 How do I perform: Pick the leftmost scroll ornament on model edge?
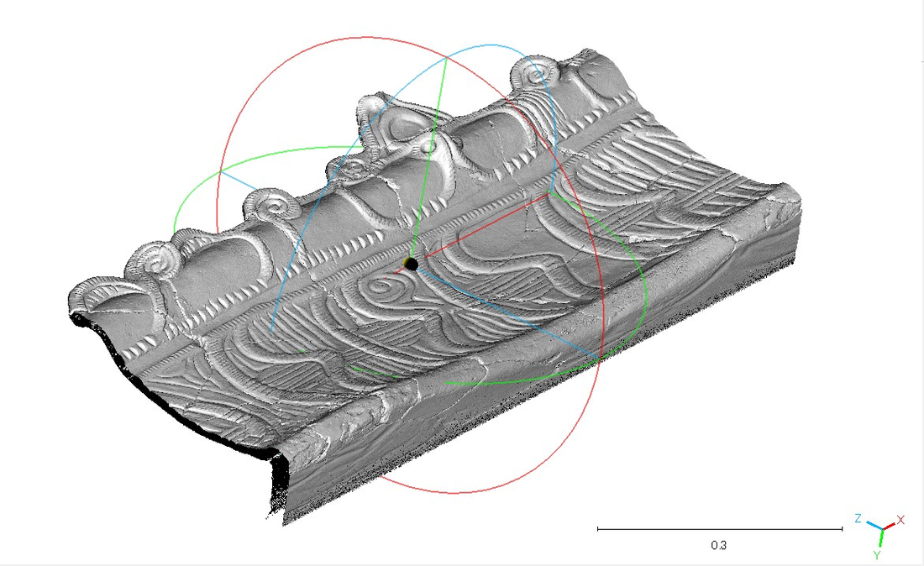[x=94, y=296]
